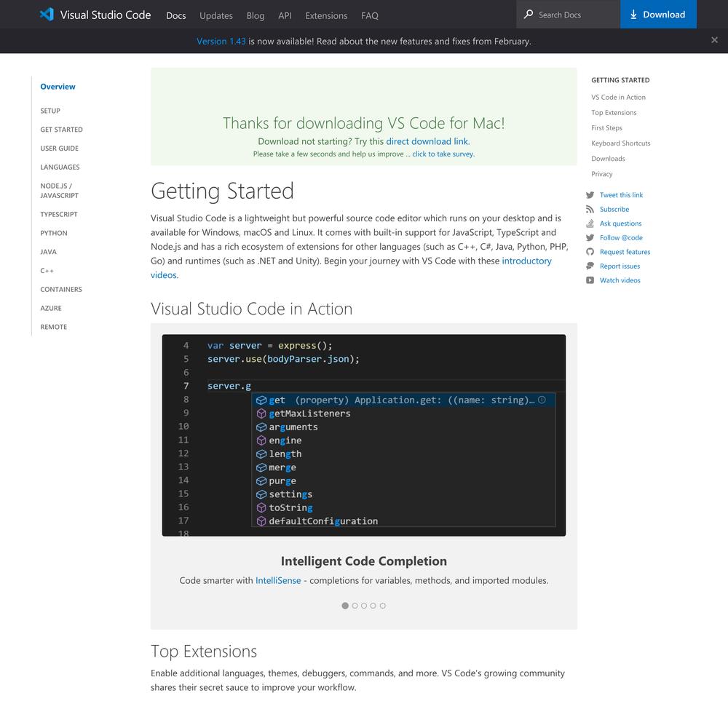Click the GitHub icon beside Request features
This screenshot has height=728, width=728.
[590, 252]
